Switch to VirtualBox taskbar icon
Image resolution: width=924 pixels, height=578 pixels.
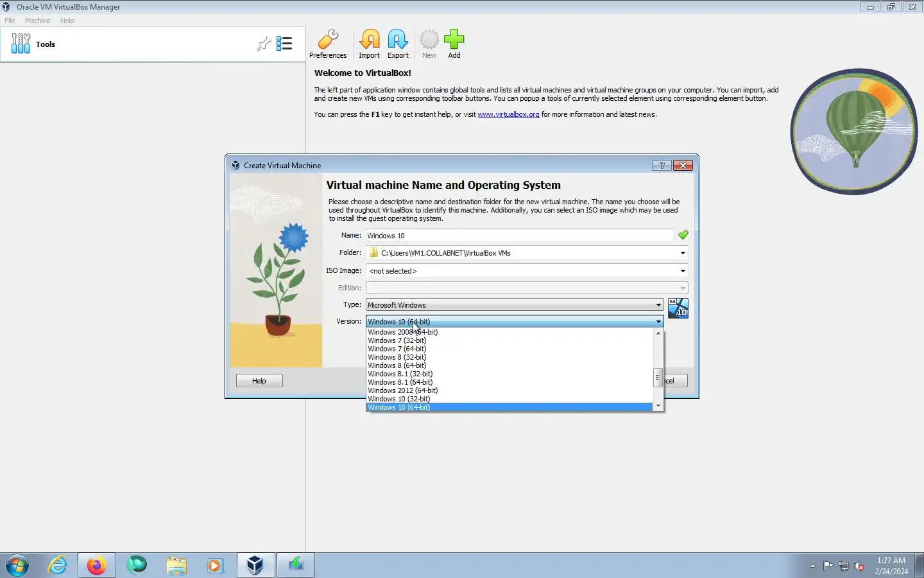[x=255, y=566]
